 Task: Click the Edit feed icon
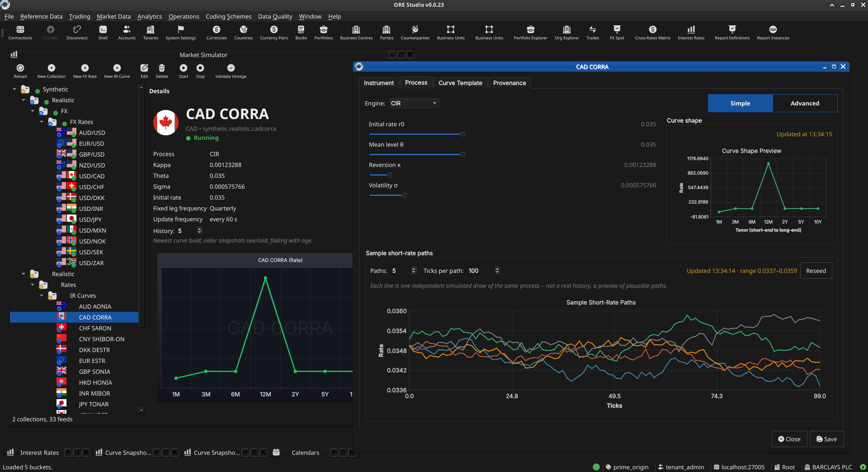pos(144,71)
